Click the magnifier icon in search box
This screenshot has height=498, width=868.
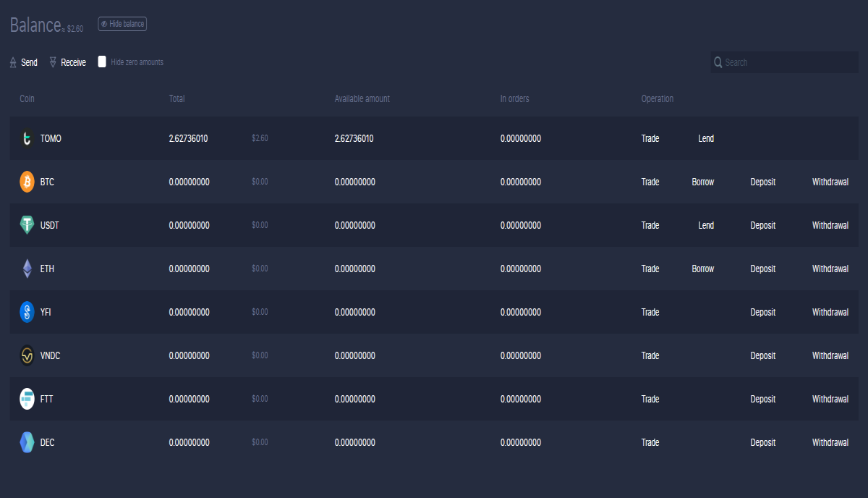[x=718, y=62]
